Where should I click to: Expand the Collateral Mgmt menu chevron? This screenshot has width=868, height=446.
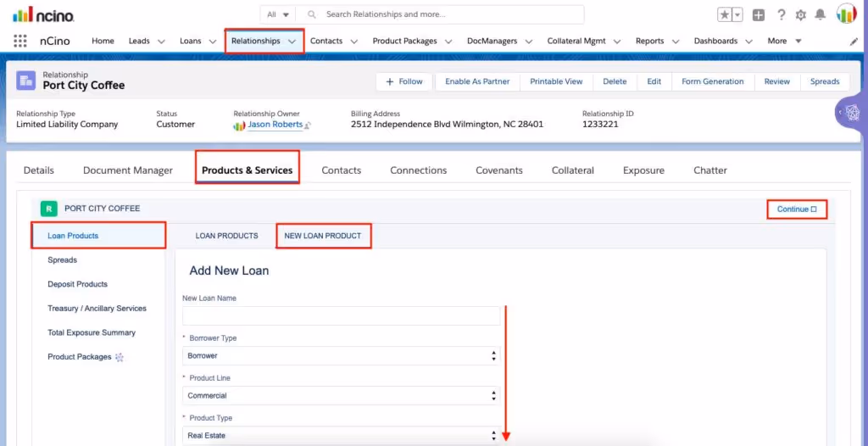(x=617, y=42)
